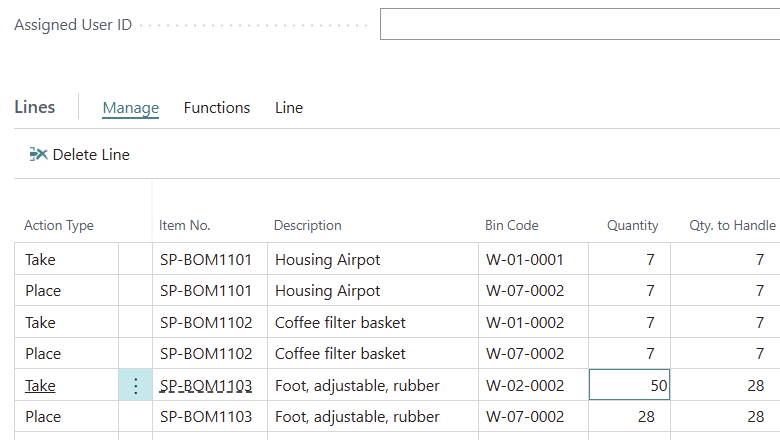Click the Assigned User ID input field
780x440 pixels.
[x=579, y=25]
